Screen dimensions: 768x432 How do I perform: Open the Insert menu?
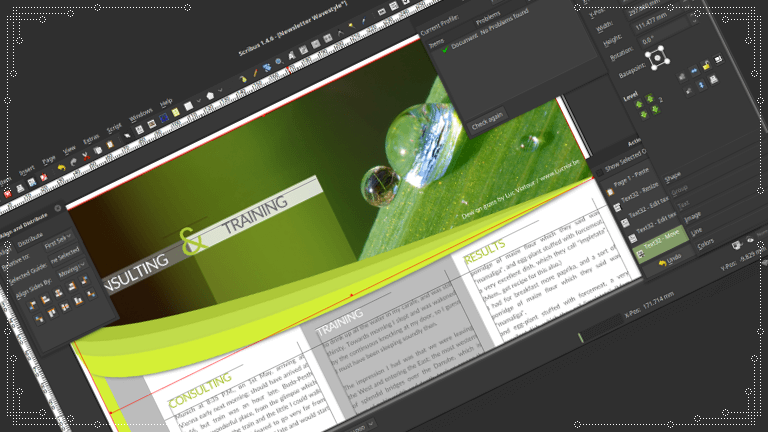(27, 169)
